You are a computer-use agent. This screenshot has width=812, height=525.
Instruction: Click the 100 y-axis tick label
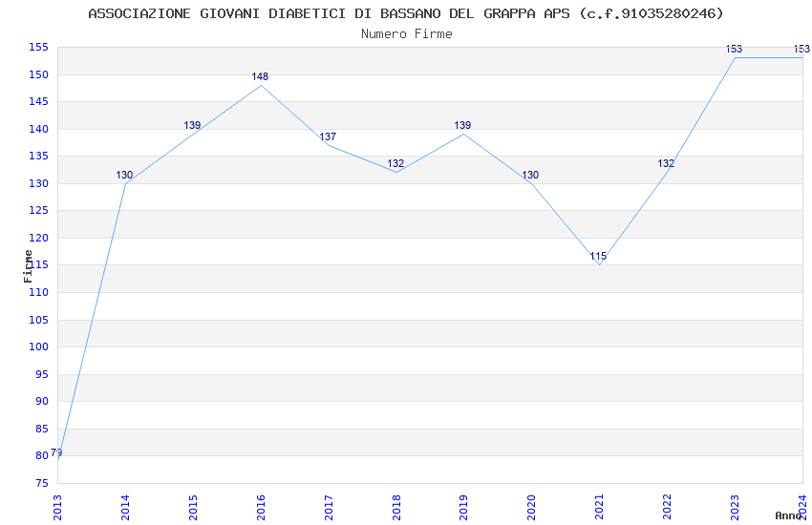tap(39, 347)
